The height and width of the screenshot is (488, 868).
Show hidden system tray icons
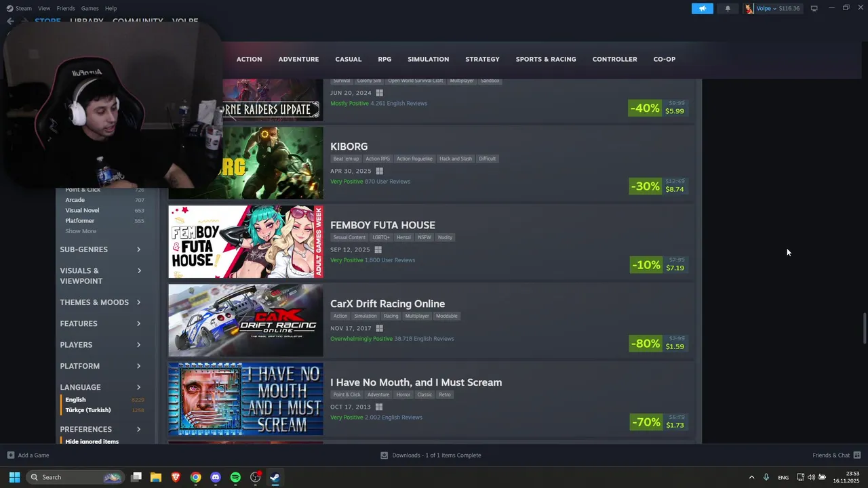(x=751, y=477)
